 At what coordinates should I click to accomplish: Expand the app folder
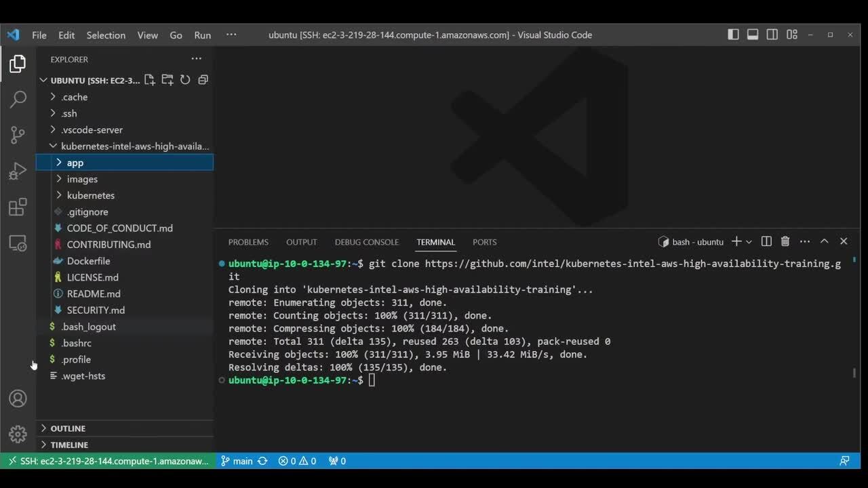tap(75, 163)
